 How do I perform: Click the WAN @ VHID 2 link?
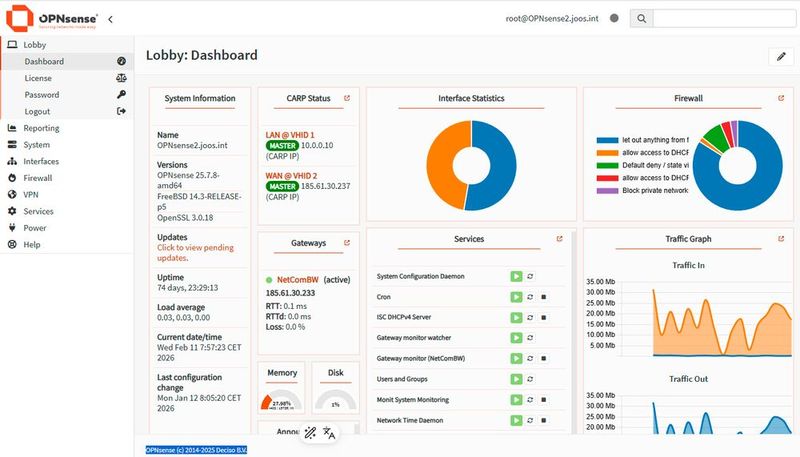291,175
